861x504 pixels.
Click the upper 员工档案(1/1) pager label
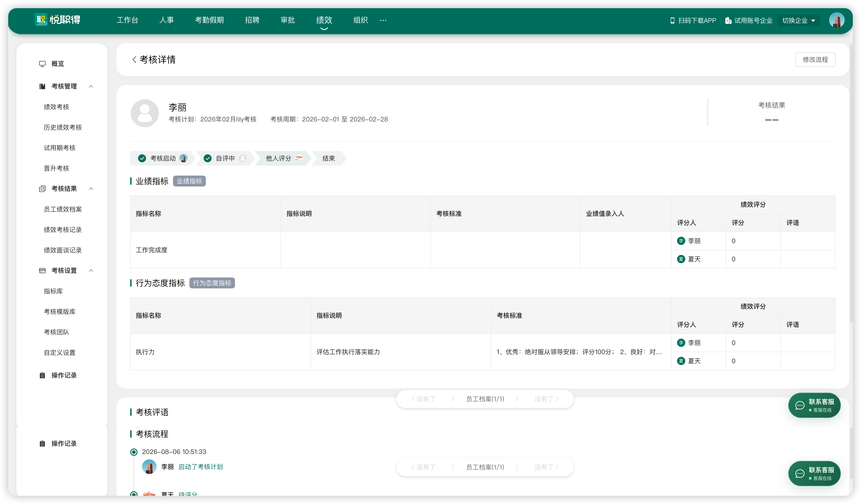pyautogui.click(x=485, y=399)
